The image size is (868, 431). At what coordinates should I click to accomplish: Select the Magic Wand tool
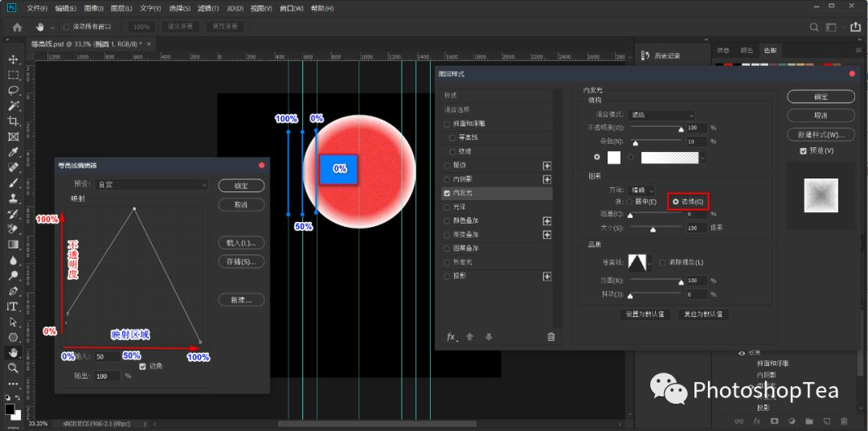[x=14, y=106]
